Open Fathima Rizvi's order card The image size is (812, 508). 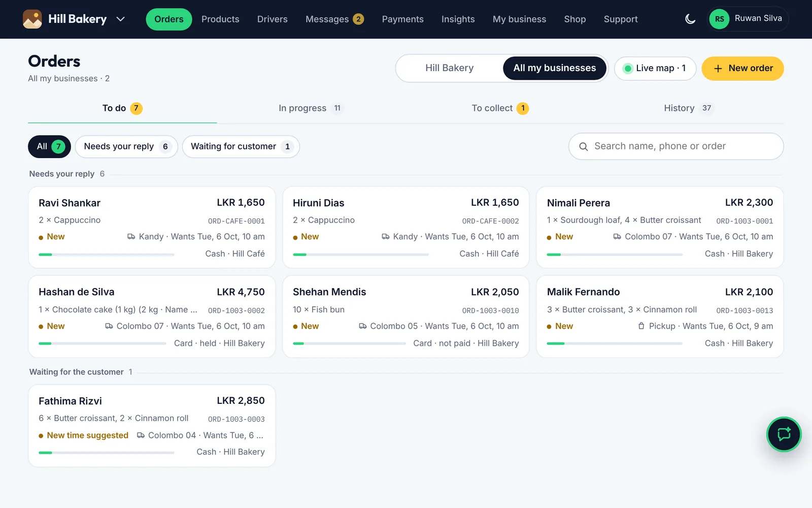[x=152, y=426]
